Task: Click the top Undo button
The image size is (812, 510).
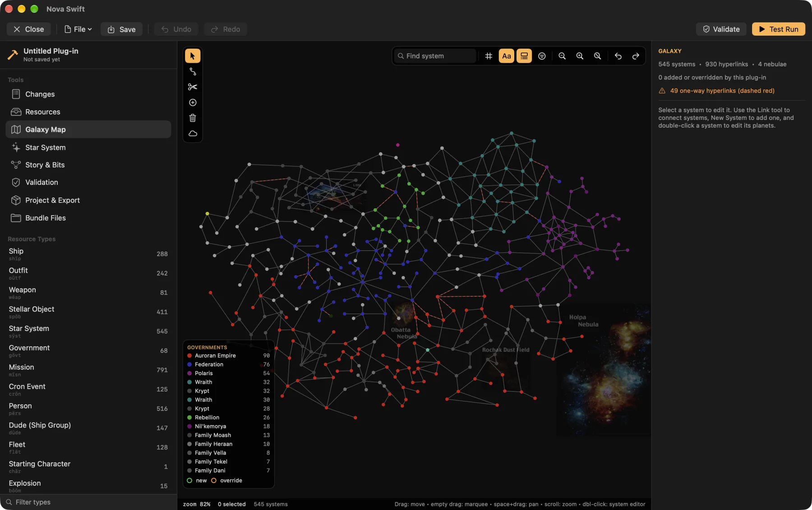Action: pyautogui.click(x=176, y=29)
